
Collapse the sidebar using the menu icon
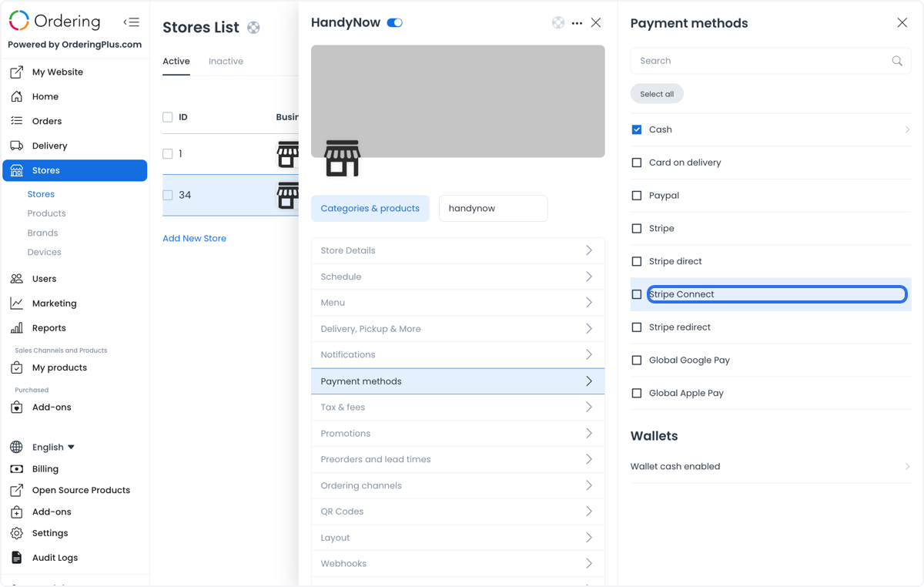pos(132,22)
